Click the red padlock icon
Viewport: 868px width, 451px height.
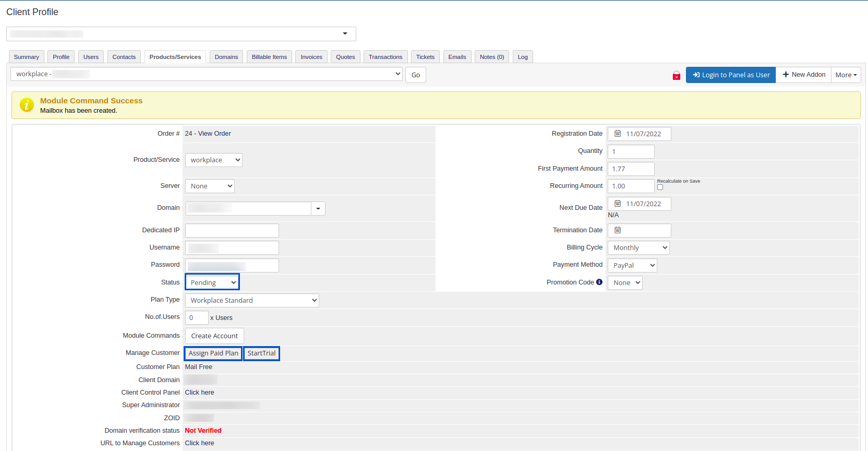(676, 76)
